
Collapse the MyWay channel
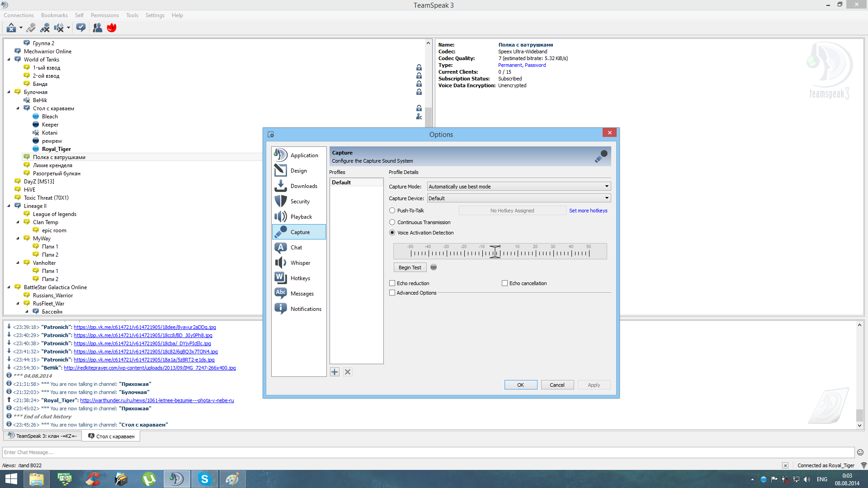(18, 239)
